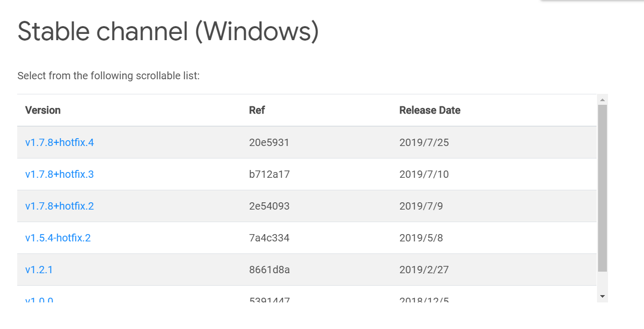The width and height of the screenshot is (644, 329).
Task: Click the Release Date column header
Action: click(430, 110)
